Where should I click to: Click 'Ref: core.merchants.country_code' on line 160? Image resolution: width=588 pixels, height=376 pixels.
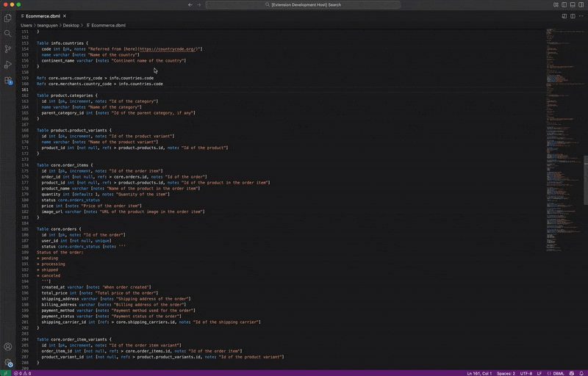74,84
